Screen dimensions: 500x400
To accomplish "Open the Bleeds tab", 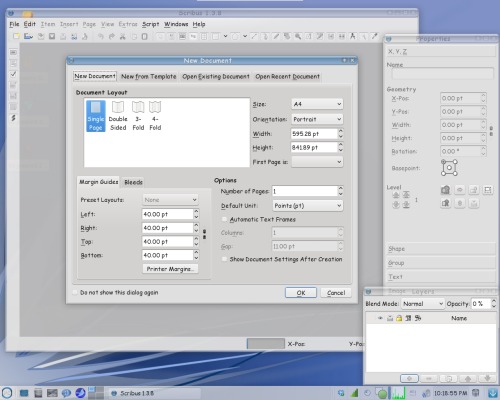I will pyautogui.click(x=133, y=182).
